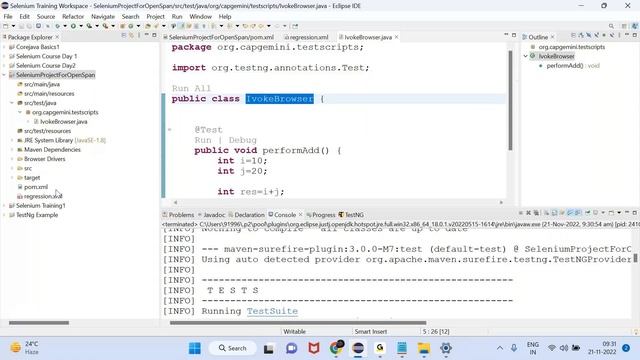Minimize the editor area
640x360 pixels.
click(x=506, y=35)
